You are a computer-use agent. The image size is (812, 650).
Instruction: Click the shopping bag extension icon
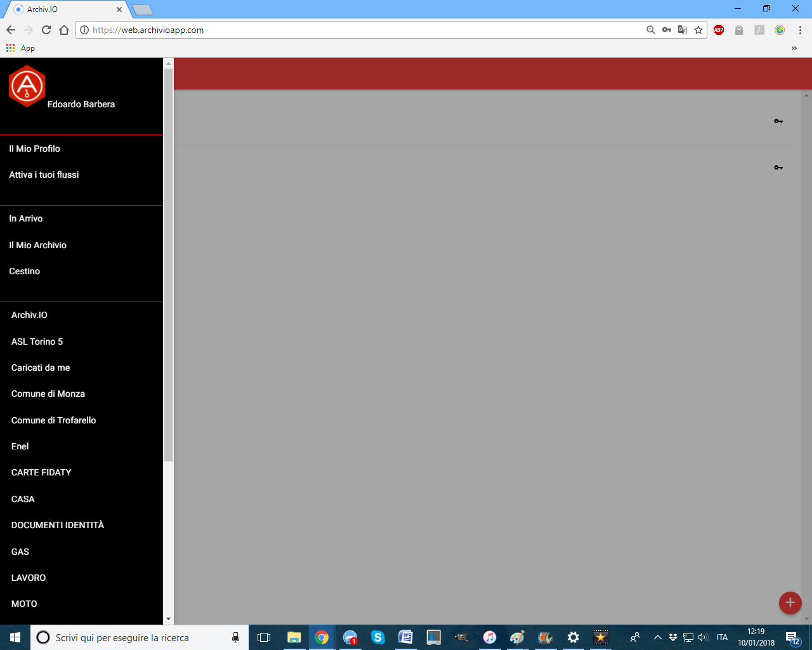click(739, 30)
